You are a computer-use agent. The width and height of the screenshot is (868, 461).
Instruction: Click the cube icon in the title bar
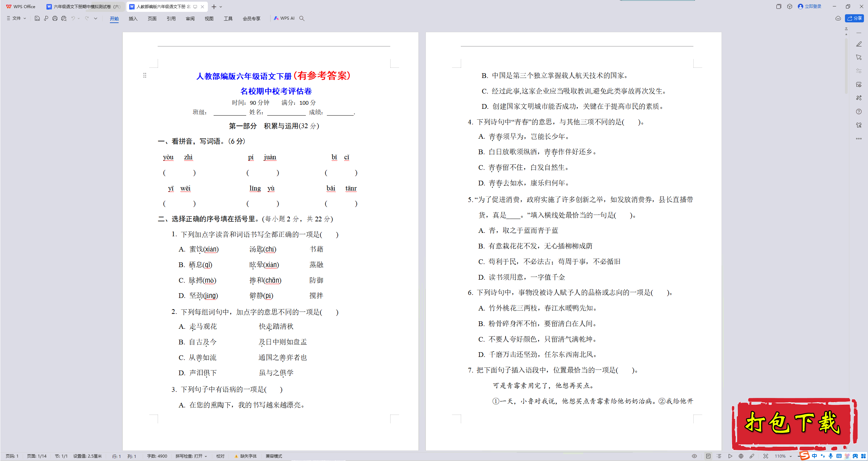[790, 6]
